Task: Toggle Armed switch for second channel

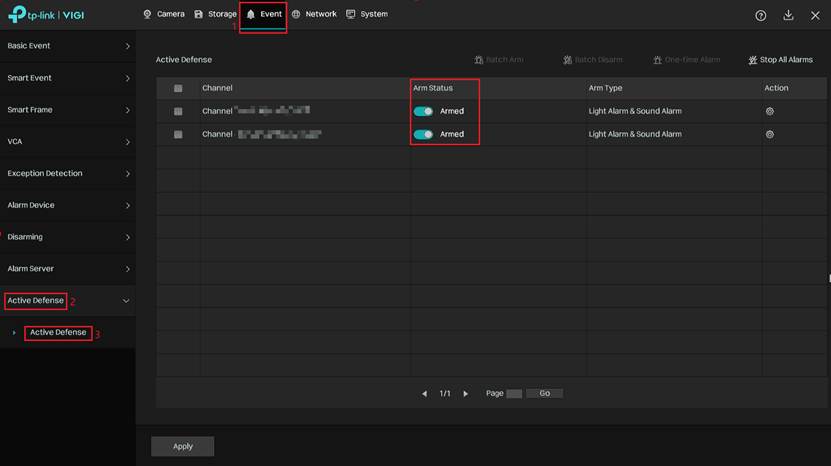Action: (423, 135)
